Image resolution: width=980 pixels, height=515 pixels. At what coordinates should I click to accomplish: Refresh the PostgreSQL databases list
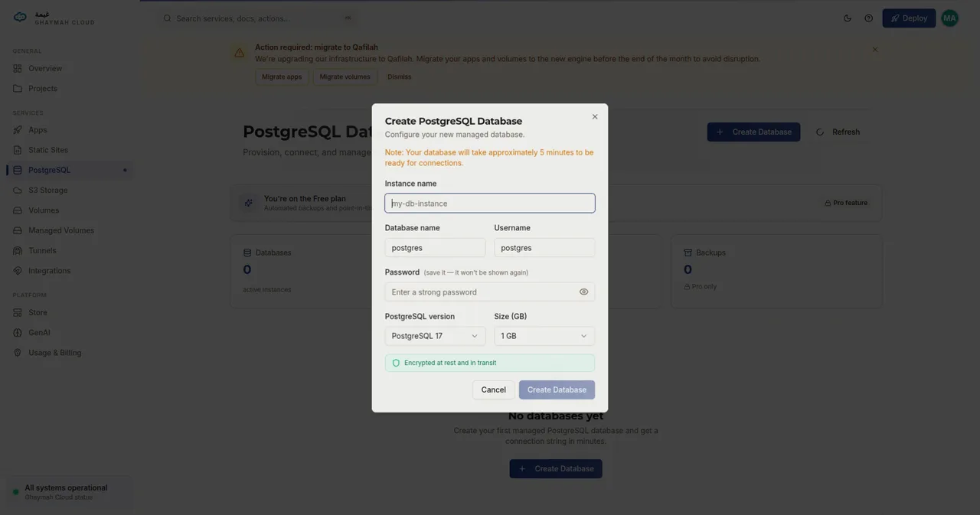pyautogui.click(x=838, y=132)
